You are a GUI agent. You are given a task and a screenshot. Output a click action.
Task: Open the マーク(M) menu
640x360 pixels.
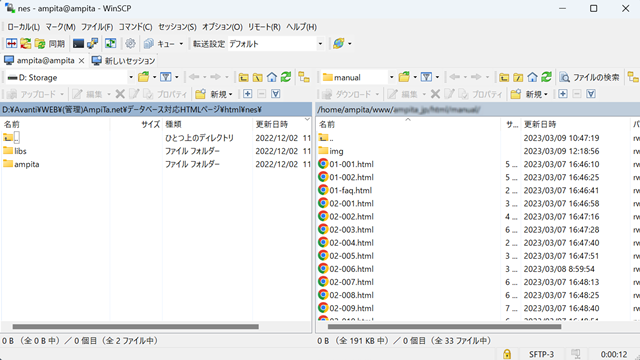click(x=60, y=27)
